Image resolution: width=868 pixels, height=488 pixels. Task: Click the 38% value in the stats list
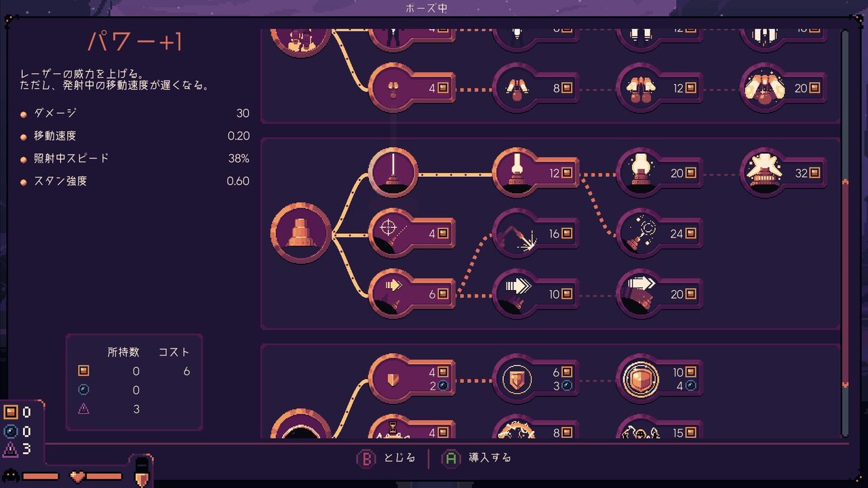tap(238, 159)
